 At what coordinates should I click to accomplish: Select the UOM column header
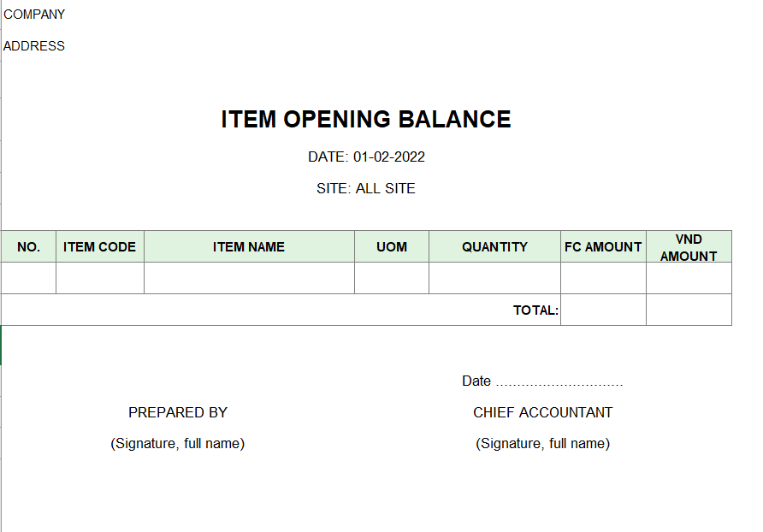pyautogui.click(x=392, y=247)
